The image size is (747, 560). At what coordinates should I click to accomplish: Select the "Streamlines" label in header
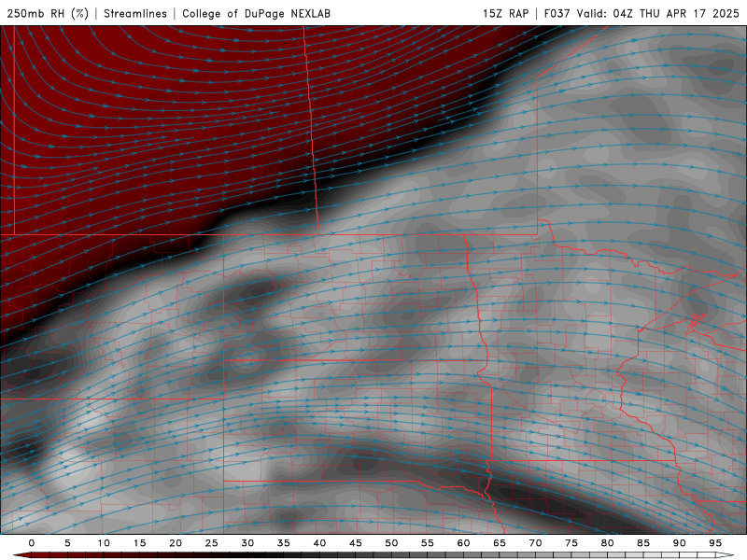pyautogui.click(x=135, y=13)
